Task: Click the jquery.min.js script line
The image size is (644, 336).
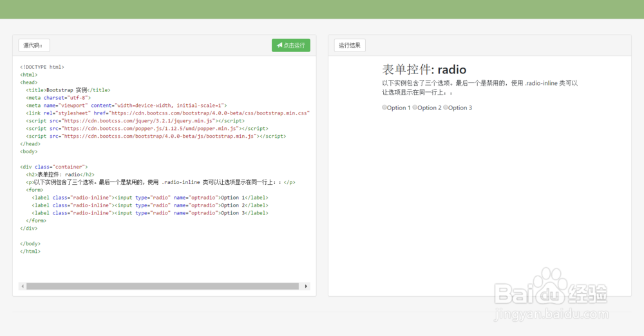Action: pyautogui.click(x=135, y=121)
